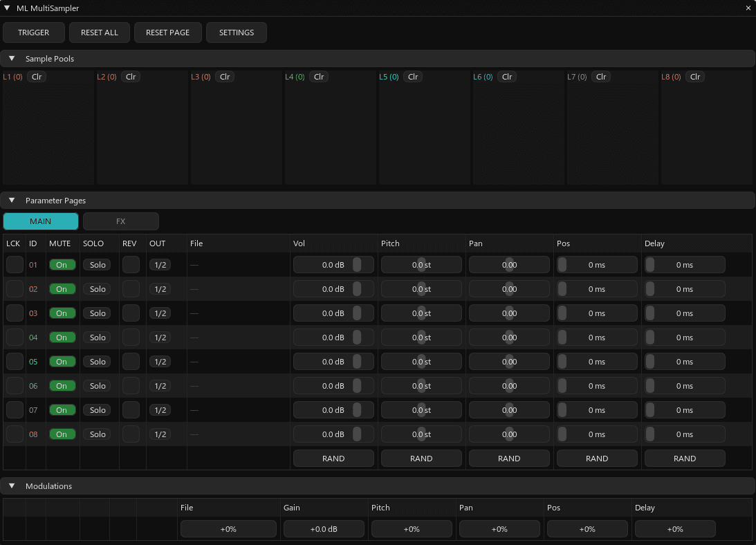Viewport: 756px width, 545px height.
Task: Click Pan modulation +0% field
Action: point(499,529)
